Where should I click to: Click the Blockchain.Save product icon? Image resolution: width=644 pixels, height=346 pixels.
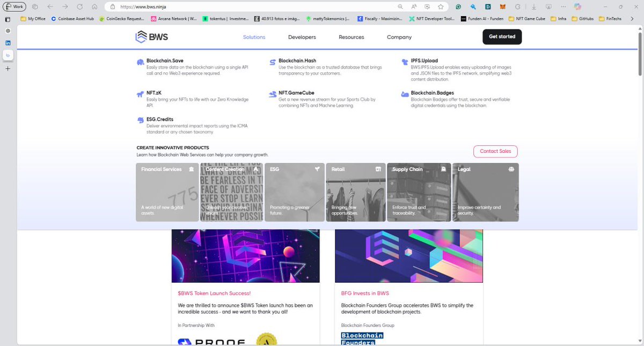(x=140, y=62)
